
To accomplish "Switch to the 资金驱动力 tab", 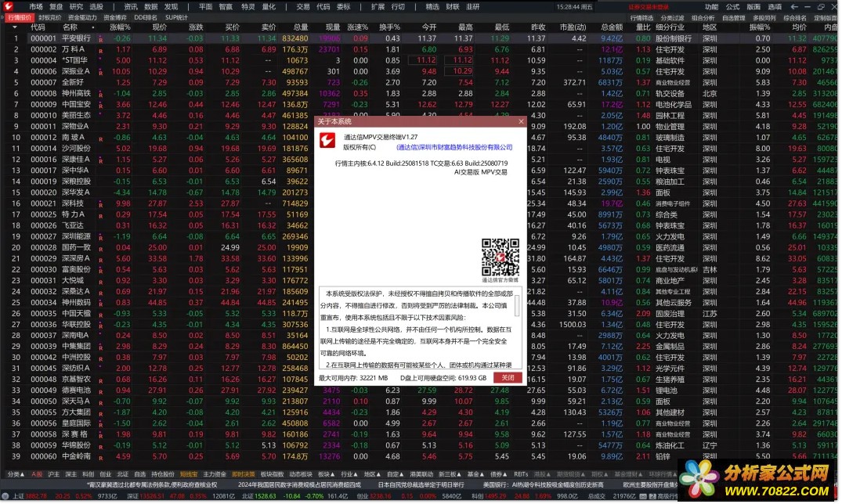I will coord(82,18).
